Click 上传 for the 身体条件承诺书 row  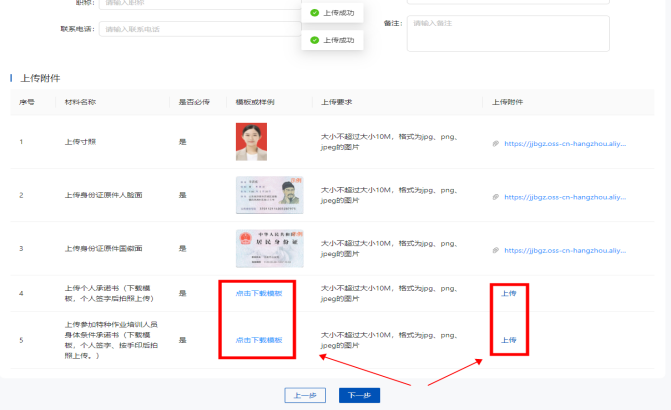508,340
